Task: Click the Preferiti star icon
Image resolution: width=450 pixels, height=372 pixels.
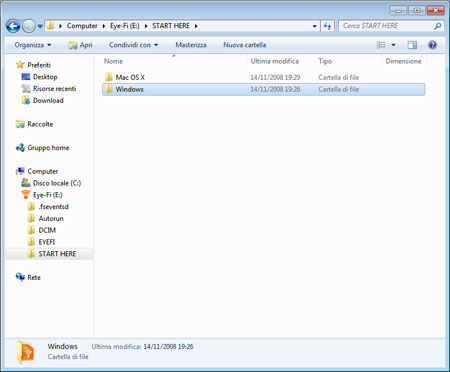Action: click(x=20, y=64)
